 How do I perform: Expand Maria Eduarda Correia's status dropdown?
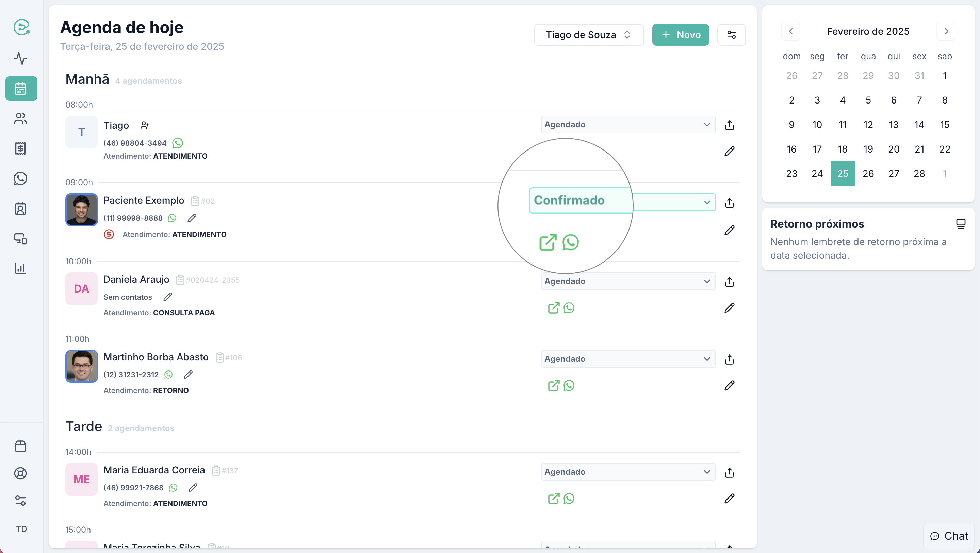coord(628,472)
